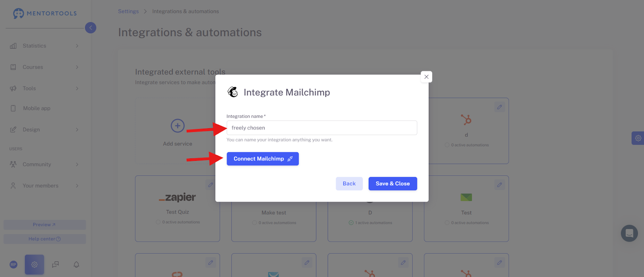Click the Tools megaphone icon

13,88
